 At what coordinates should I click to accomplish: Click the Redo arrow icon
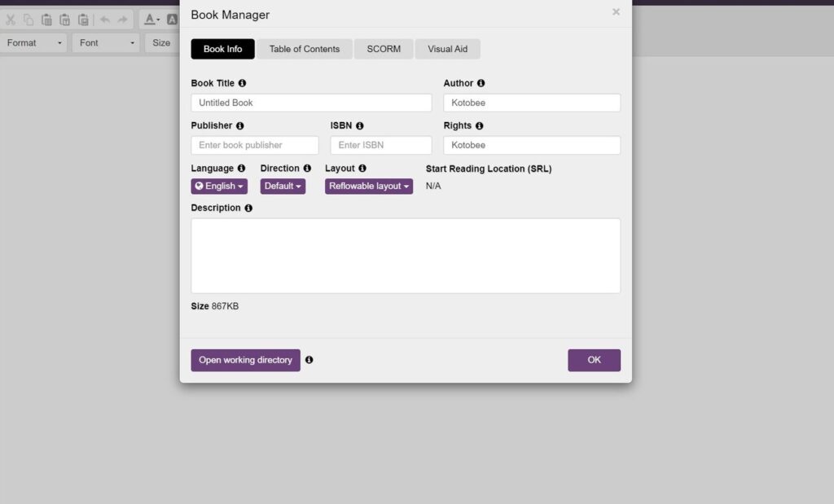(121, 20)
